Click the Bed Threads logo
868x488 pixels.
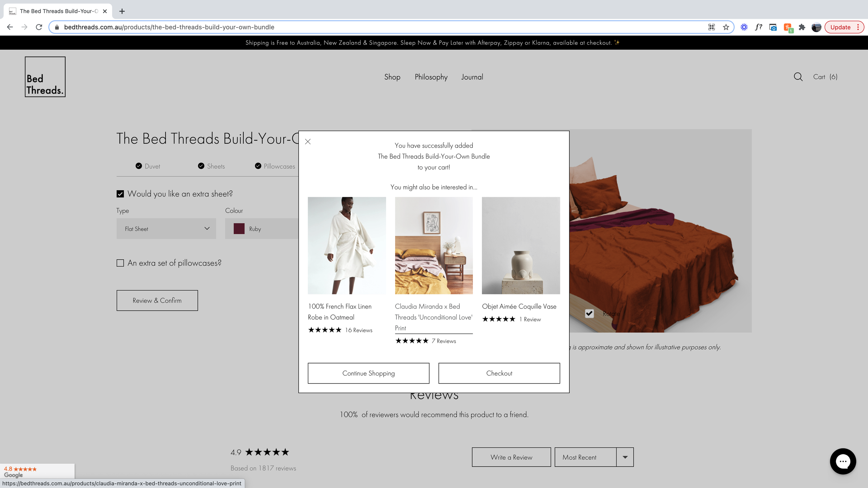point(45,77)
